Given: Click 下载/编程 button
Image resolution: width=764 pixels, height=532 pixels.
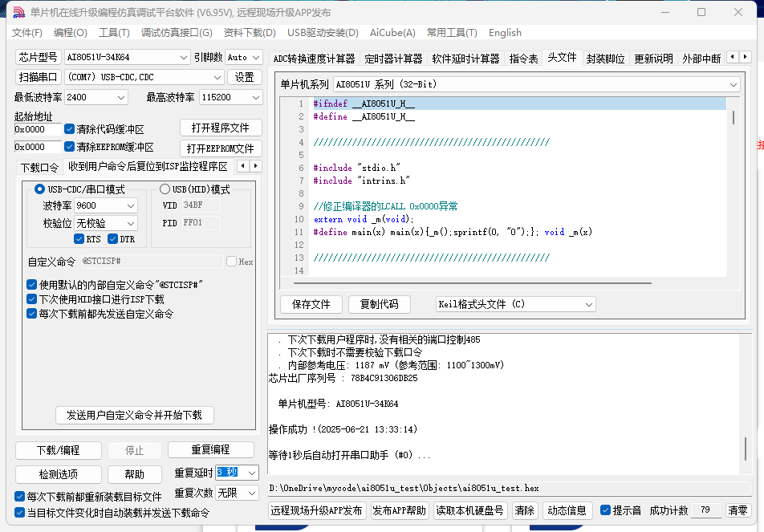Looking at the screenshot, I should pyautogui.click(x=59, y=451).
